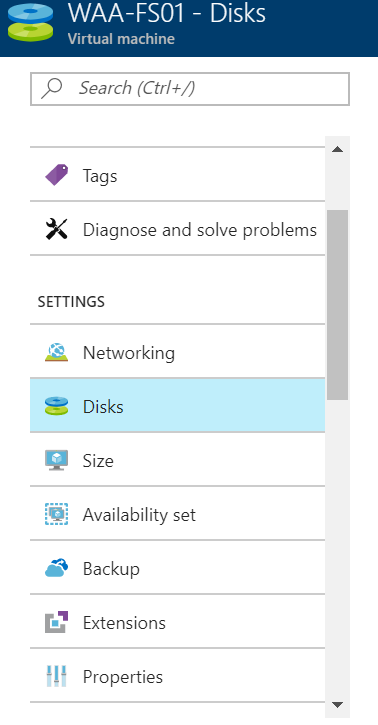
Task: Click the wrench and screwdriver Diagnose icon
Action: click(x=56, y=229)
